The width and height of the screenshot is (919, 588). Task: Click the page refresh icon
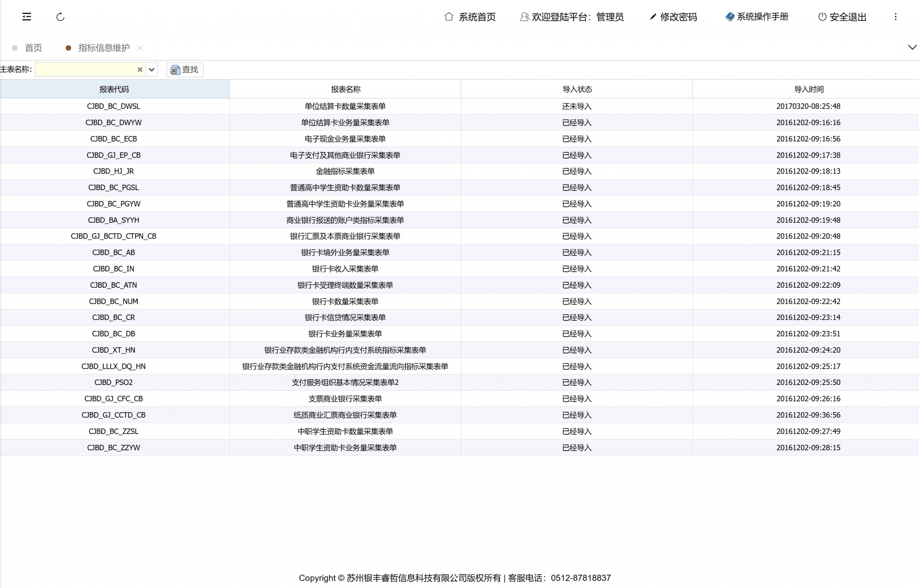pyautogui.click(x=60, y=17)
